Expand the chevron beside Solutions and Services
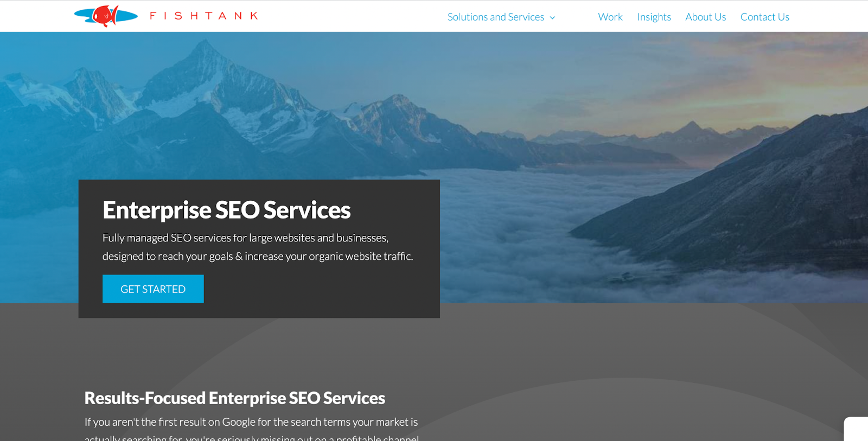Viewport: 868px width, 441px height. (552, 17)
